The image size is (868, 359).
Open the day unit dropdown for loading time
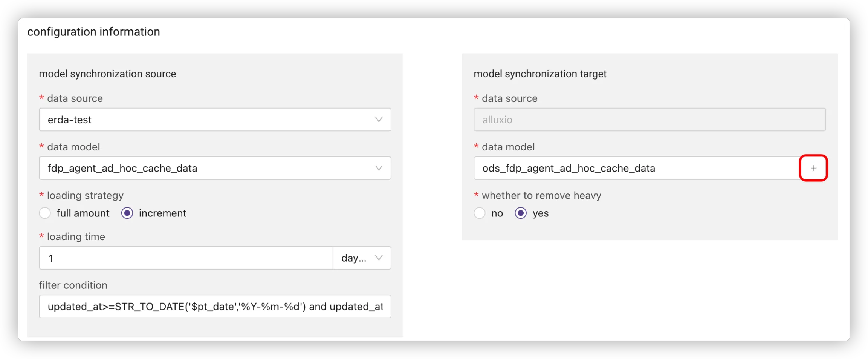(354, 258)
